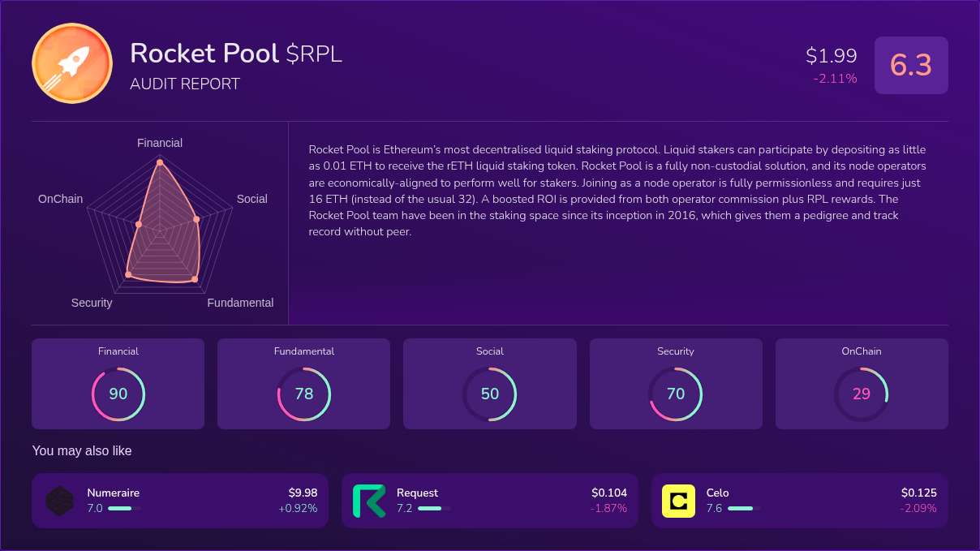Viewport: 980px width, 551px height.
Task: Select the You may also like heading
Action: click(x=81, y=451)
